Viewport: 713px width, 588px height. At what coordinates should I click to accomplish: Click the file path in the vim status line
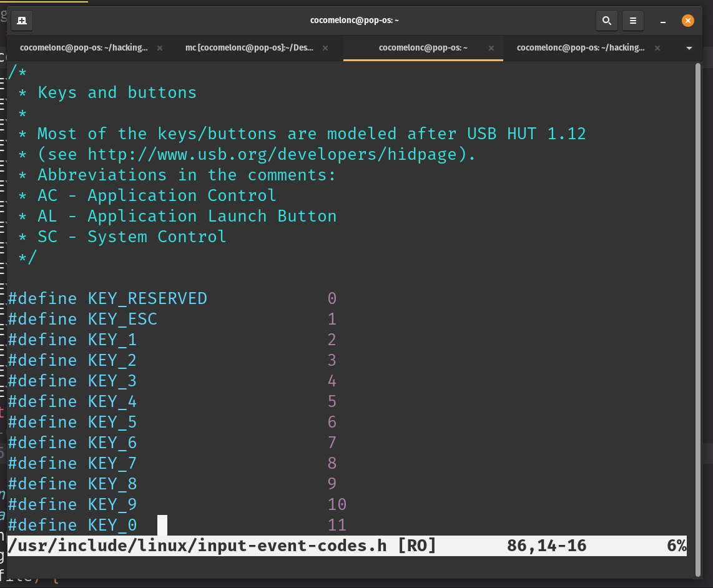coord(197,546)
